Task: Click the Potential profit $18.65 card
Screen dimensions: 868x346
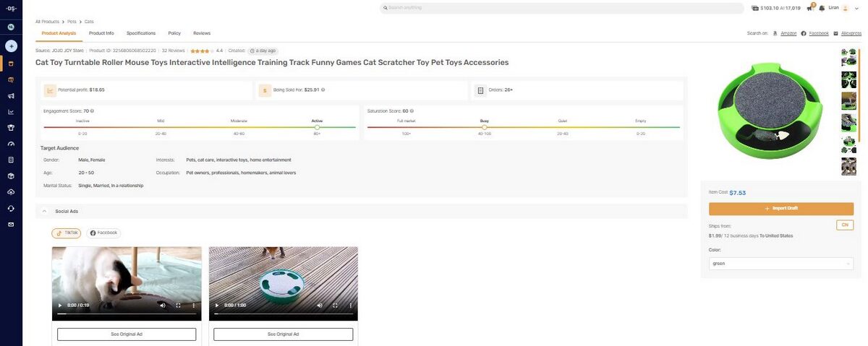Action: pos(145,90)
